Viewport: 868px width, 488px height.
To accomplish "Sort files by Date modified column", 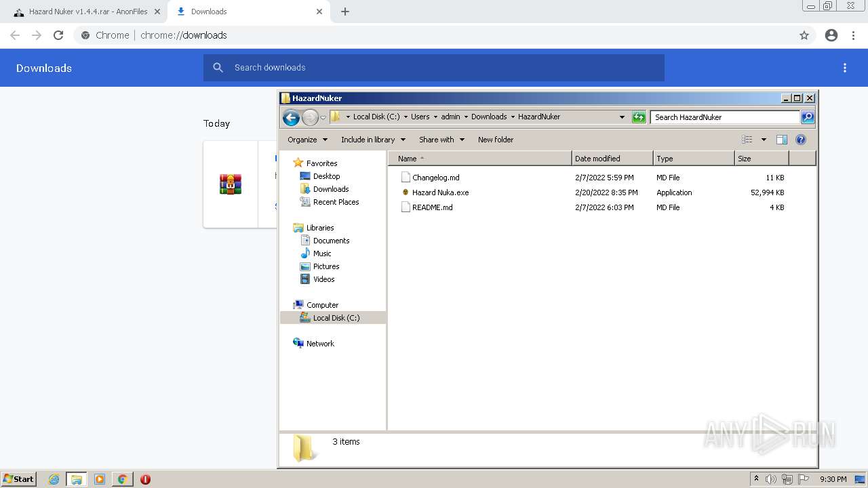I will (612, 159).
